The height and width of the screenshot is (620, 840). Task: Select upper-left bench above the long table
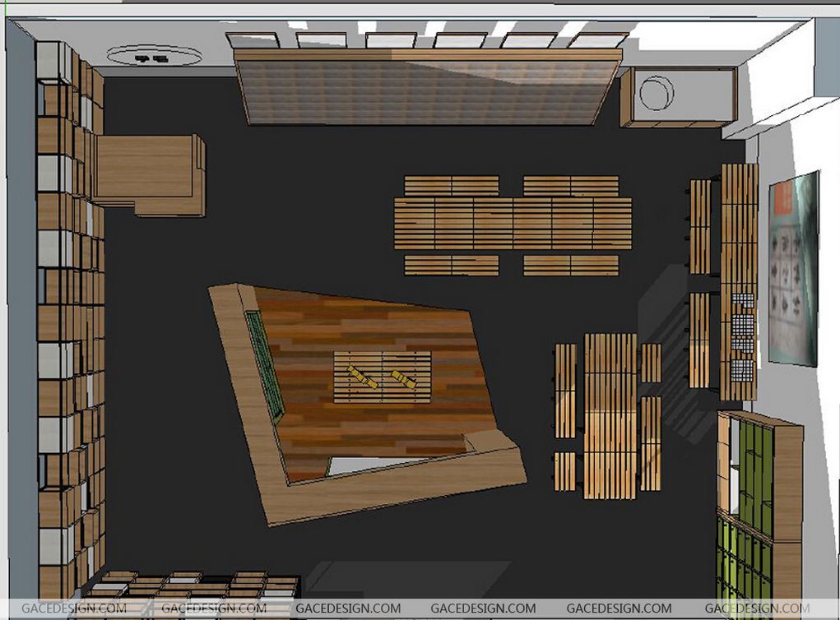pyautogui.click(x=452, y=185)
